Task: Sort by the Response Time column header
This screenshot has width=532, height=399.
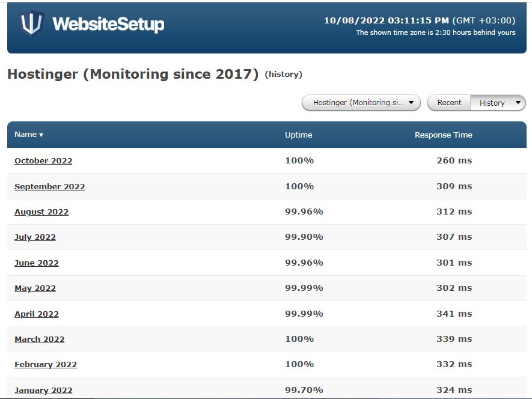Action: tap(444, 135)
